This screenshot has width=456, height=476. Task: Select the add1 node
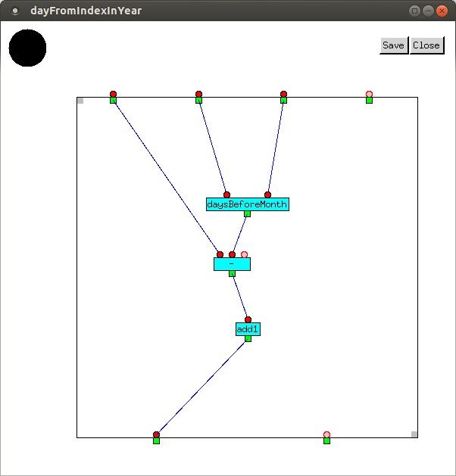coord(248,329)
